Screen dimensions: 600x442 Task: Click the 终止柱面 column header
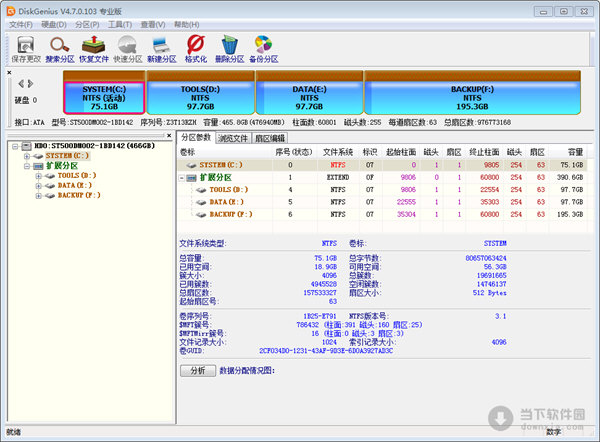[484, 152]
